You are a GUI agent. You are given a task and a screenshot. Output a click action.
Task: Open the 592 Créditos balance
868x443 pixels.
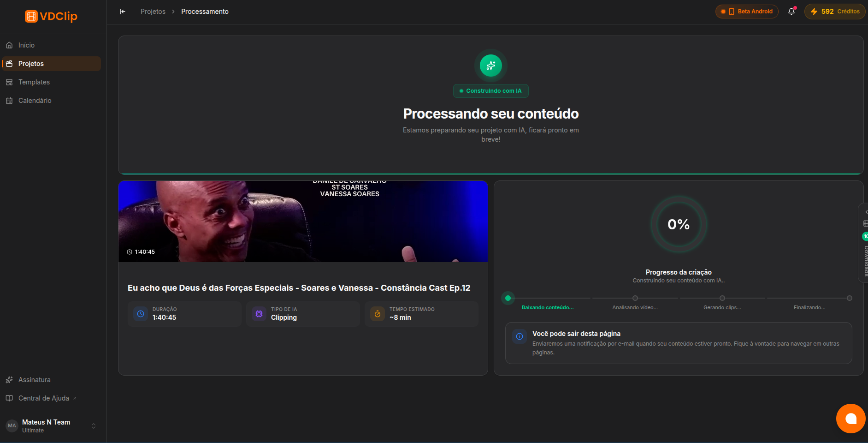[835, 12]
